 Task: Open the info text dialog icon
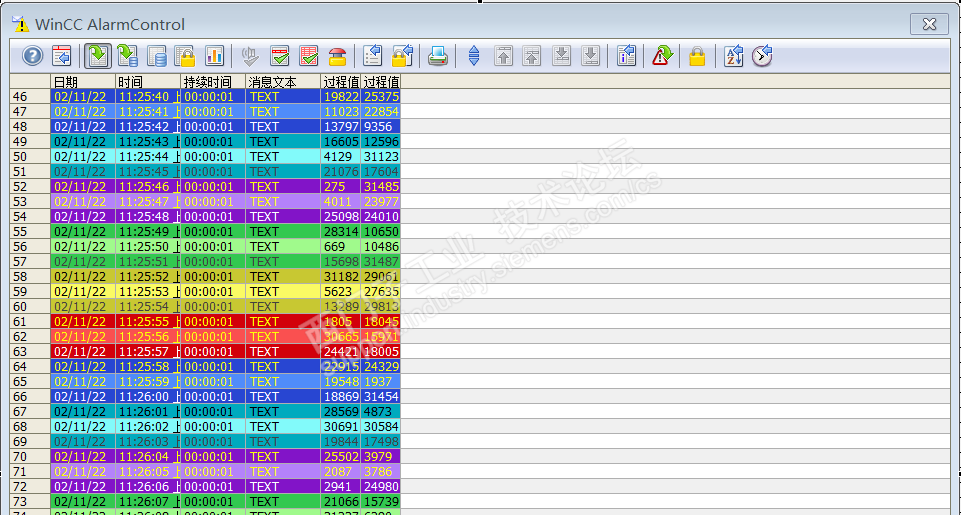tap(626, 56)
